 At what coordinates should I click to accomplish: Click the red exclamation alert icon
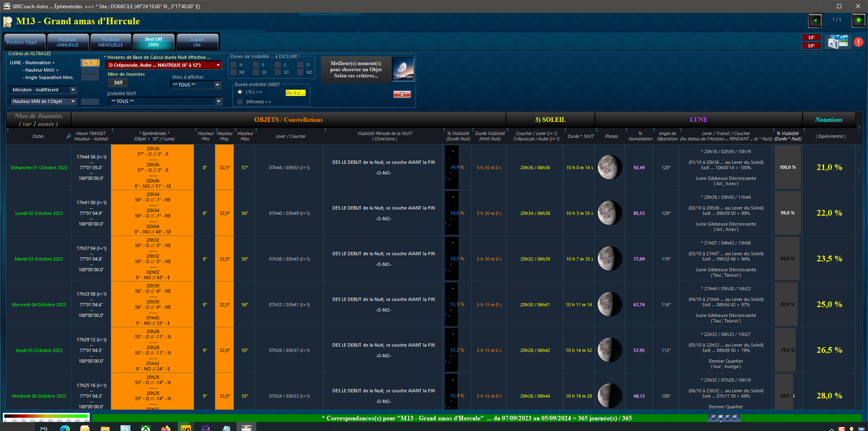click(x=859, y=42)
